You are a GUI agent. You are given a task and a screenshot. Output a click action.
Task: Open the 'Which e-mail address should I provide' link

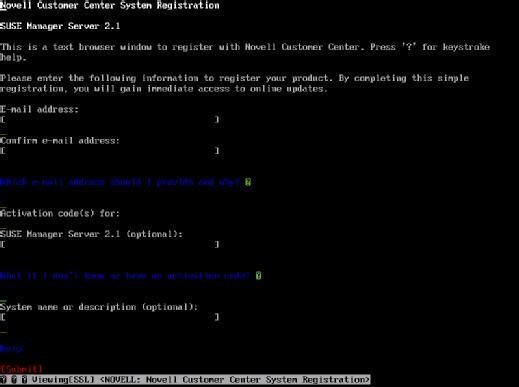[120, 182]
